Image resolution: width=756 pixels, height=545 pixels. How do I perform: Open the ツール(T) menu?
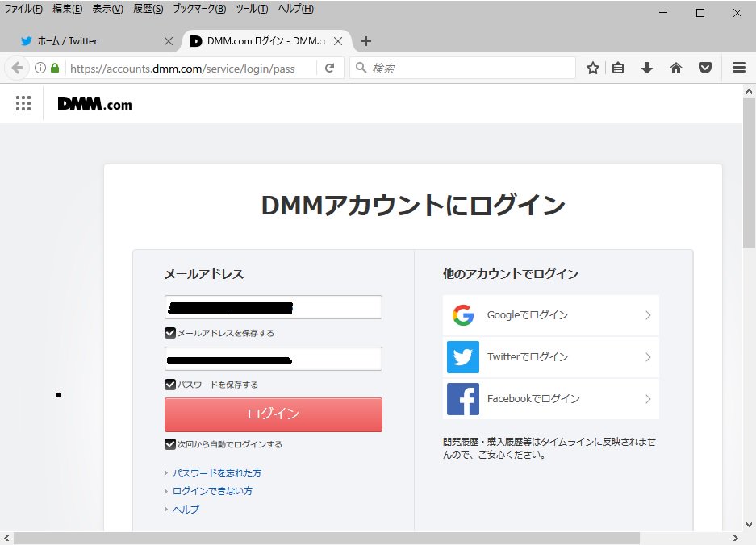pyautogui.click(x=252, y=9)
